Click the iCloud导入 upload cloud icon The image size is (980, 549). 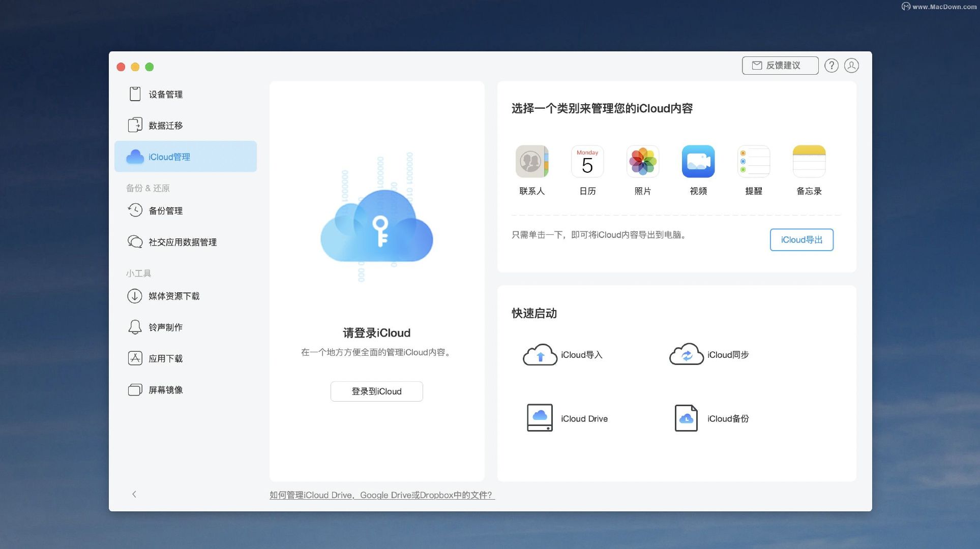[540, 355]
